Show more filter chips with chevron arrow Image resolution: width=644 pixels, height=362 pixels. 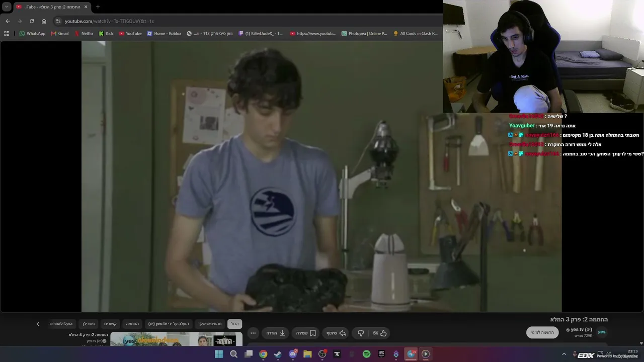coord(38,324)
